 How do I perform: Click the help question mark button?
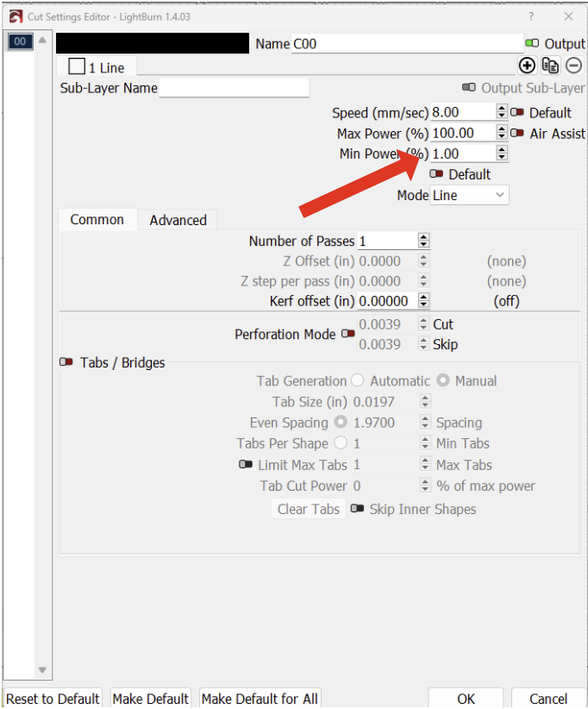coord(530,16)
